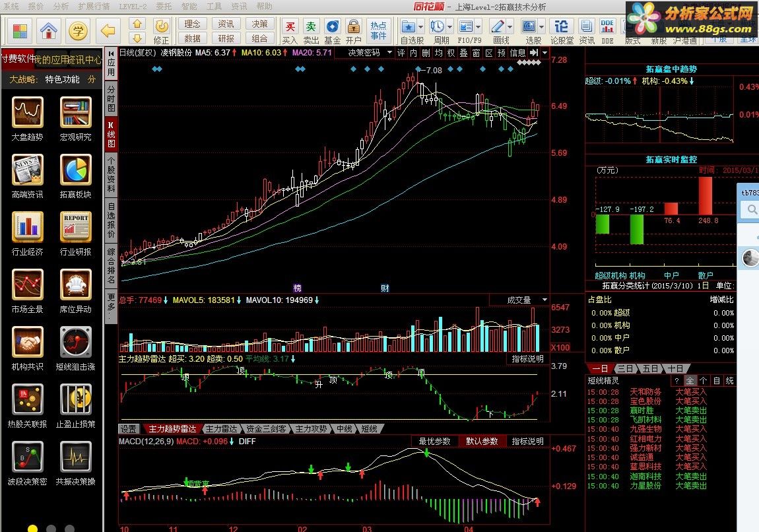
Task: Open the 大盘趋势 market trend icon
Action: (x=28, y=112)
